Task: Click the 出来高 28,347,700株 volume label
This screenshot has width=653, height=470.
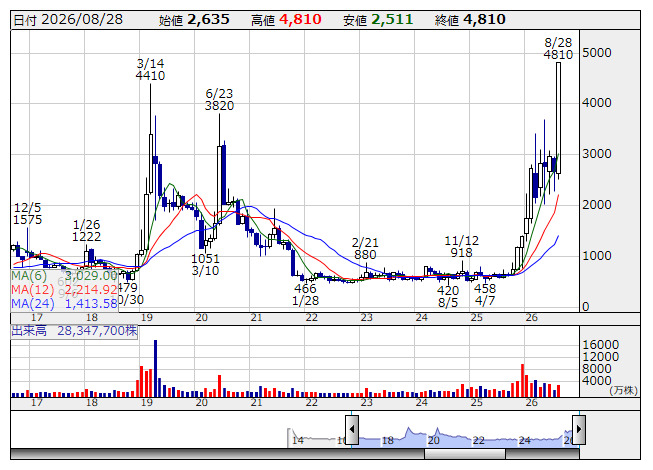Action: (x=74, y=331)
